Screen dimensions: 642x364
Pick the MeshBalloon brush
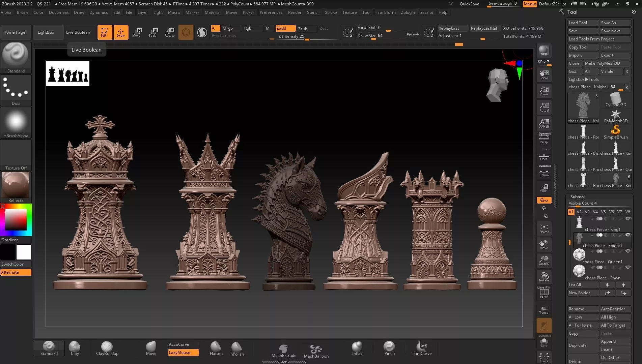(x=316, y=351)
